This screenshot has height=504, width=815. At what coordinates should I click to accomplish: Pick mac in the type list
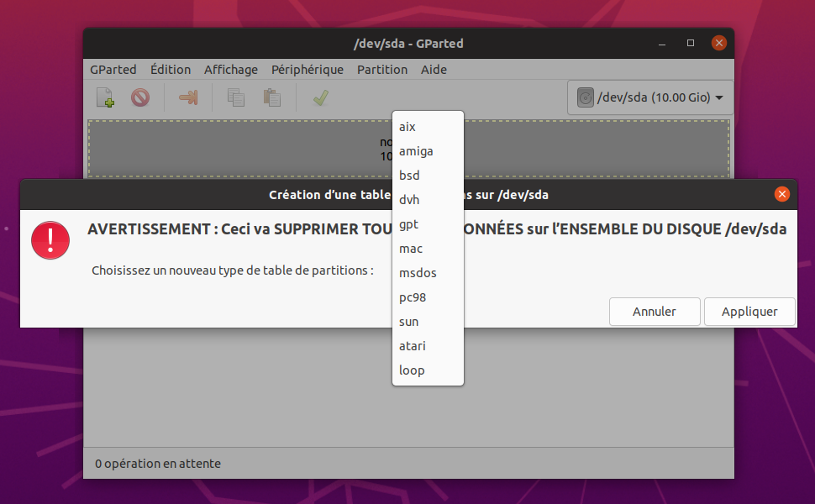428,249
